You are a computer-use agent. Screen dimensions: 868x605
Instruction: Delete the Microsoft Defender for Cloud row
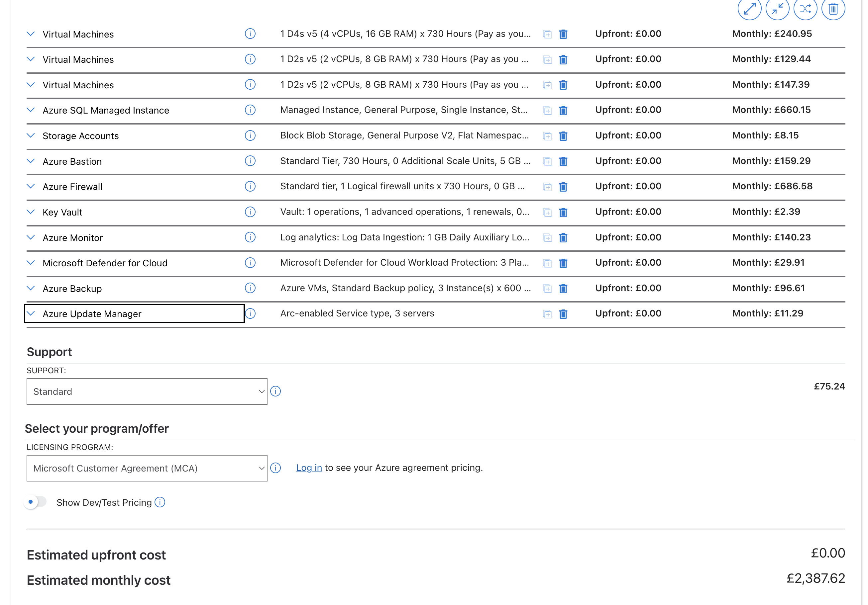click(x=563, y=263)
